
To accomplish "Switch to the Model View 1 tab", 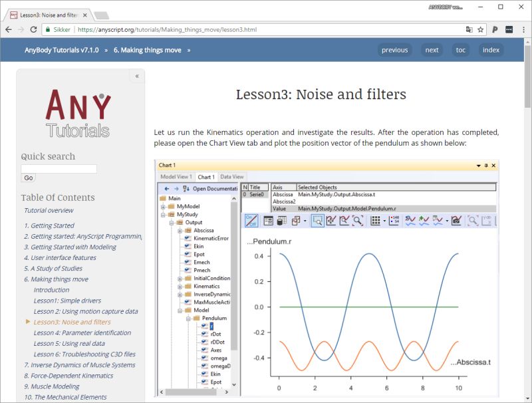I will point(176,177).
